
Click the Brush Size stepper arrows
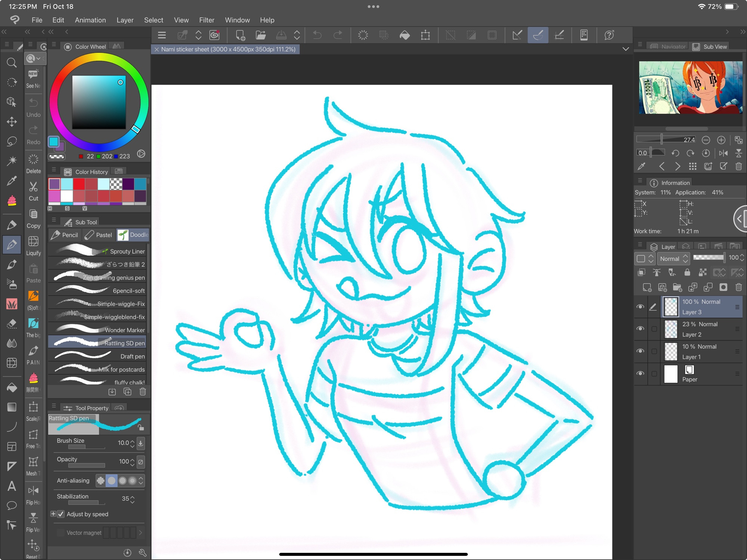coord(132,443)
